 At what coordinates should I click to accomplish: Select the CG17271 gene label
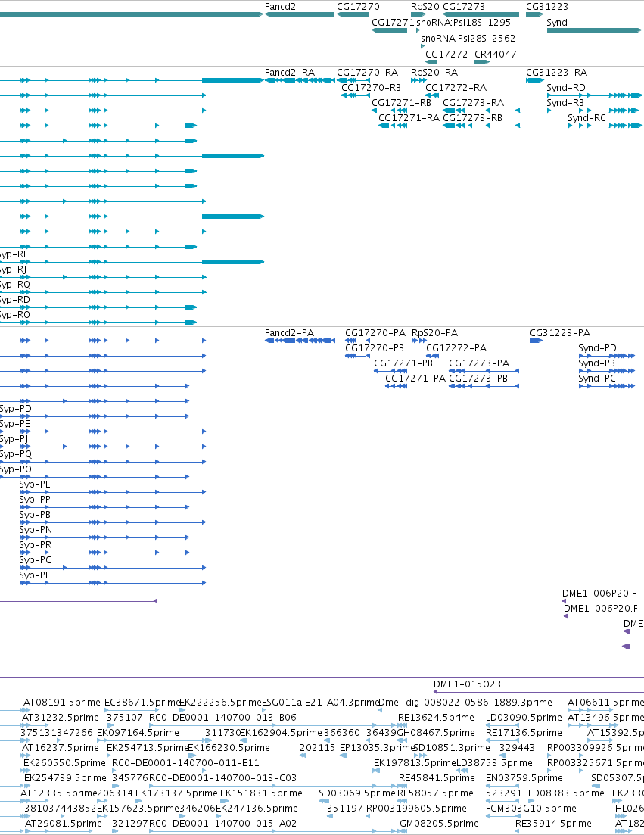pos(393,23)
